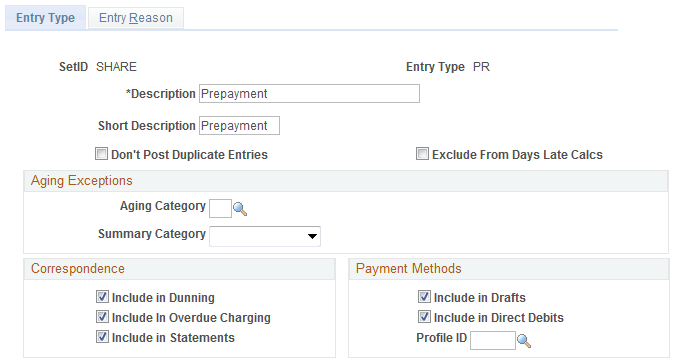The width and height of the screenshot is (678, 363).
Task: Switch to the Entry Reason tab
Action: [x=136, y=18]
